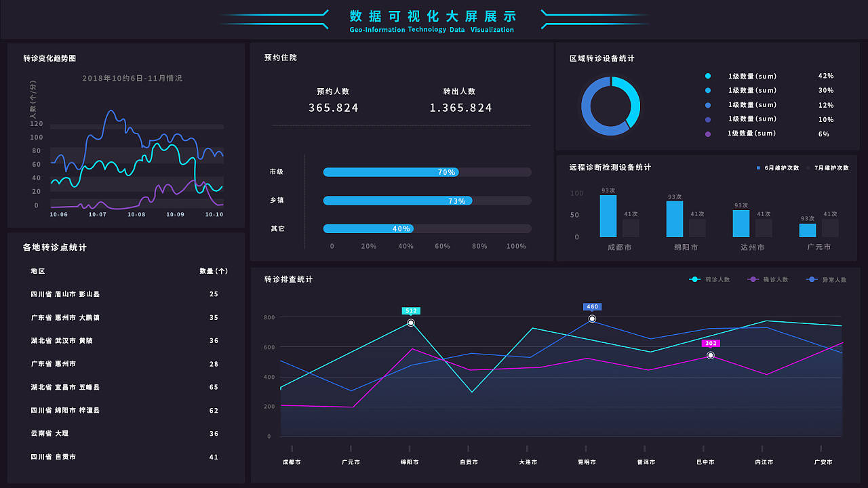868x488 pixels.
Task: Click the 10-08 date axis label
Action: tap(136, 214)
